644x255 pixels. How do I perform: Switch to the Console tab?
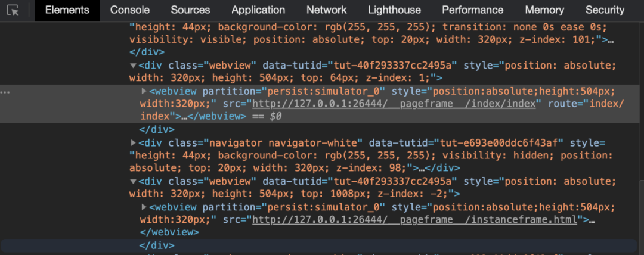tap(130, 10)
